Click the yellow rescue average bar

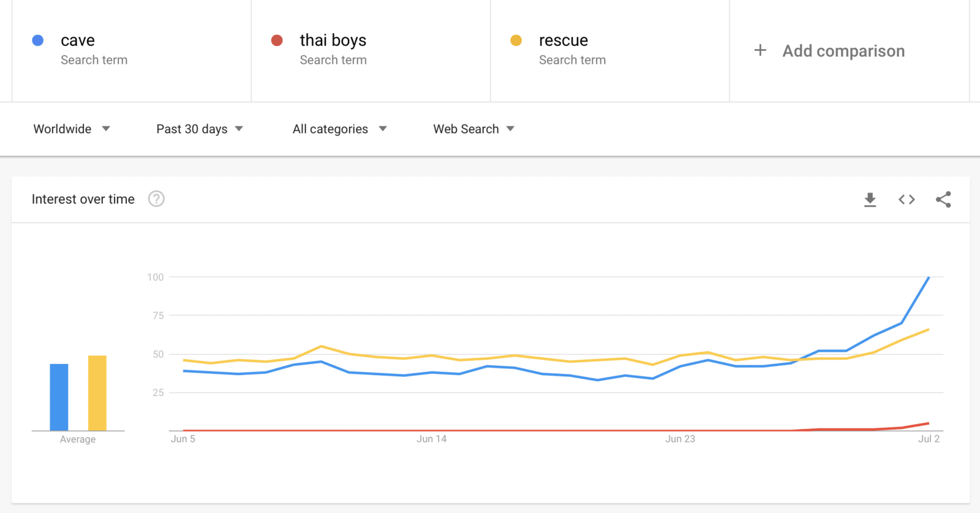coord(97,393)
